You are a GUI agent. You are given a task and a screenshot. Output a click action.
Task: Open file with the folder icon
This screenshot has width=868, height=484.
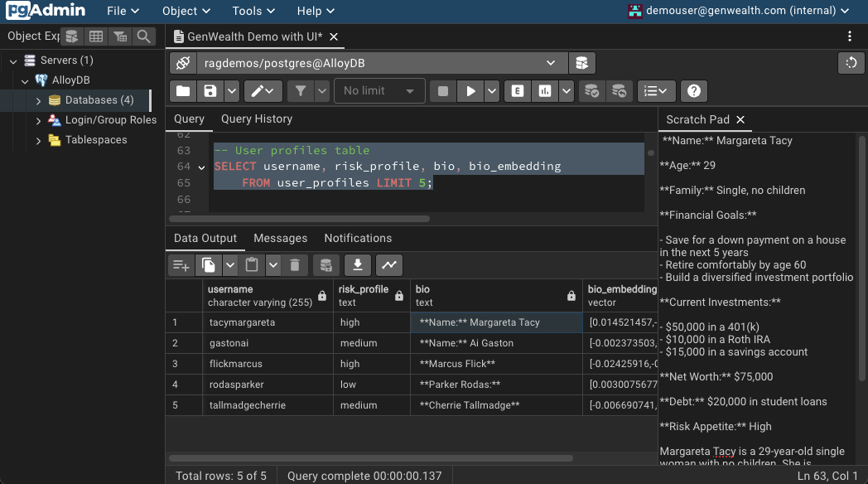click(x=183, y=91)
